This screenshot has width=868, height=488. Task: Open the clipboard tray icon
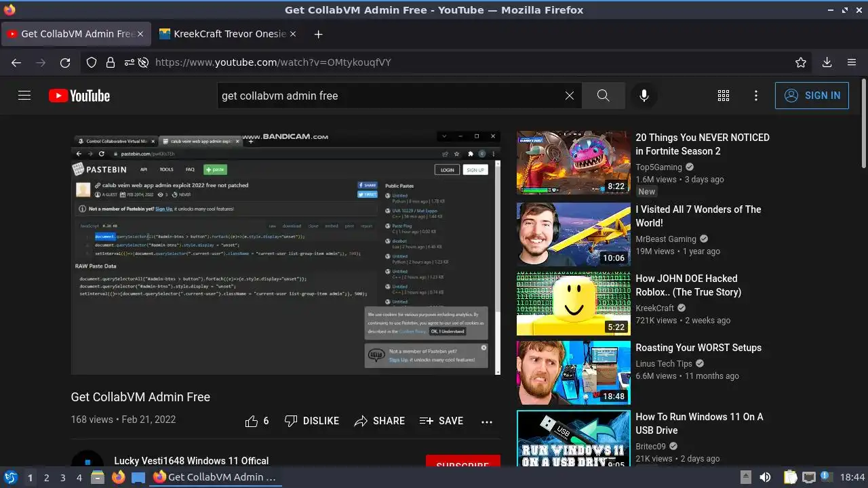tap(790, 477)
